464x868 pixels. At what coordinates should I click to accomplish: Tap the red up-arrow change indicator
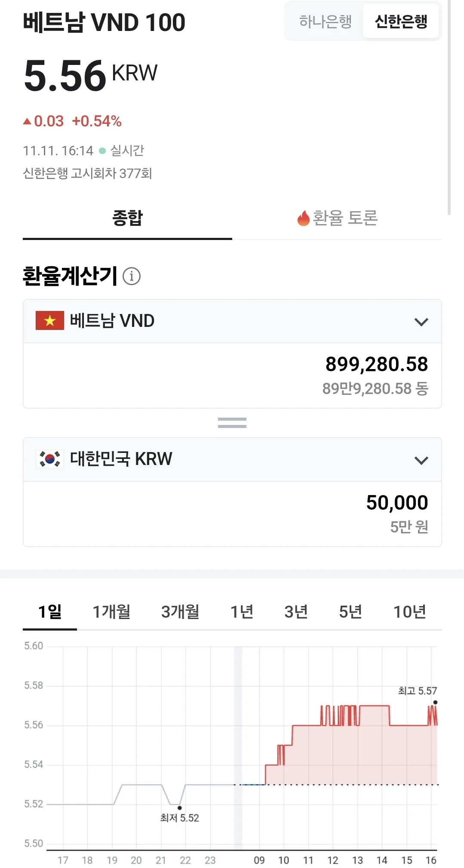[27, 121]
